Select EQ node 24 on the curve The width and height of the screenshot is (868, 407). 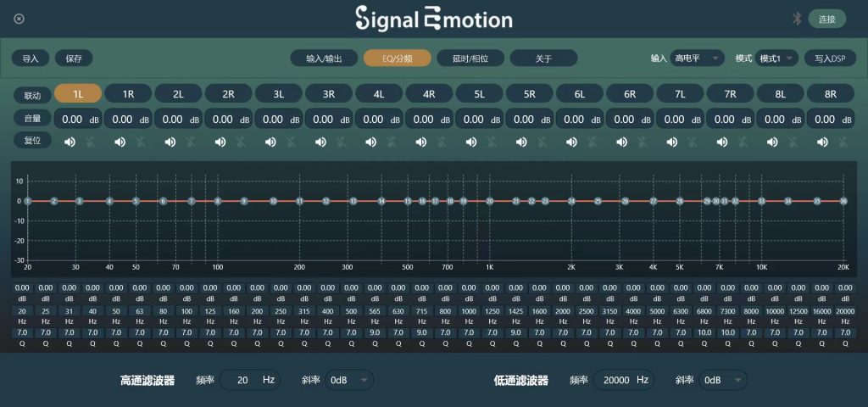pyautogui.click(x=571, y=202)
